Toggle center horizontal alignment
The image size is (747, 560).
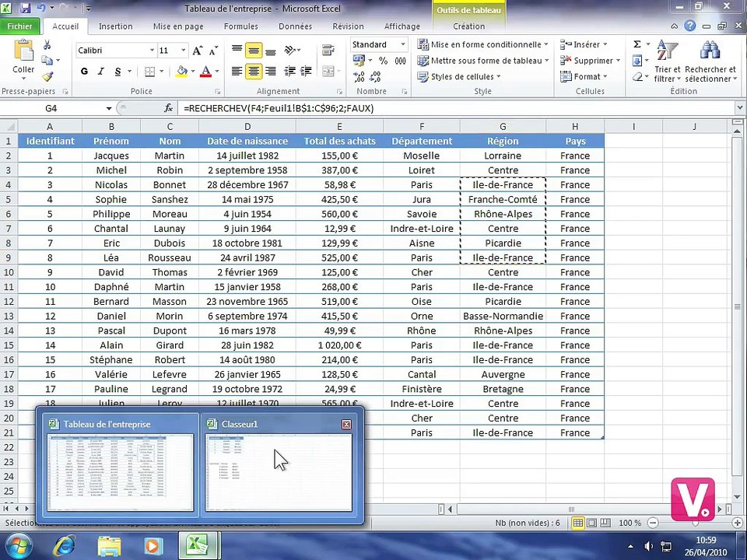point(254,72)
